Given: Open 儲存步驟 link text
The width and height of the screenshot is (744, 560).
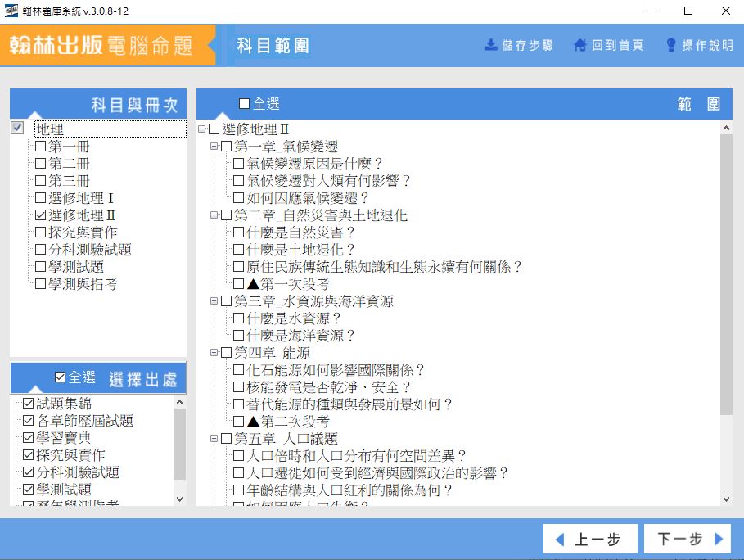Looking at the screenshot, I should 528,45.
